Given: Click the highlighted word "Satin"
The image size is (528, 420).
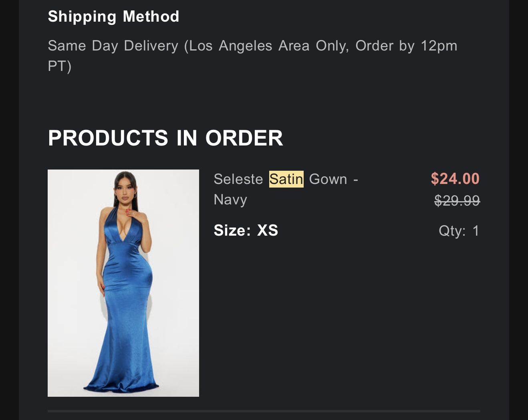Looking at the screenshot, I should (x=286, y=179).
